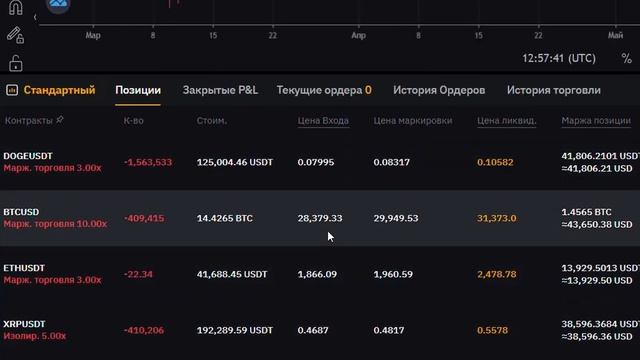Open the Текущие ордера tab
The width and height of the screenshot is (640, 360).
324,90
